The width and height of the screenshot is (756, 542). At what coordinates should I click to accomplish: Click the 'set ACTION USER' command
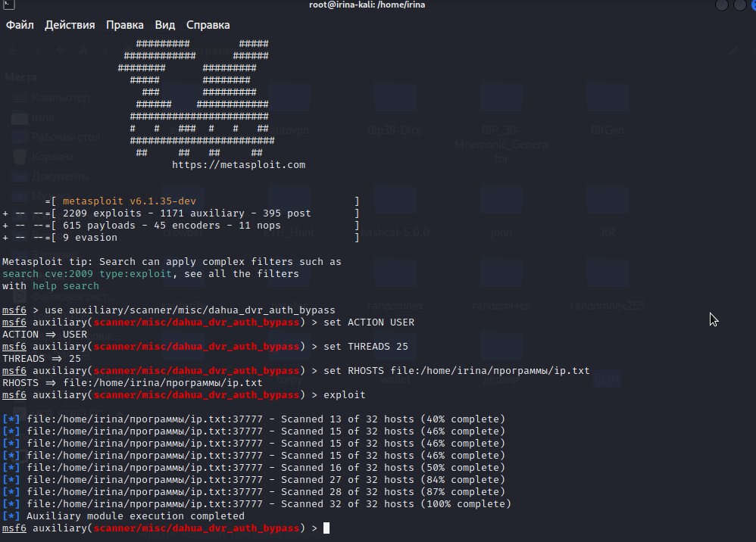369,322
